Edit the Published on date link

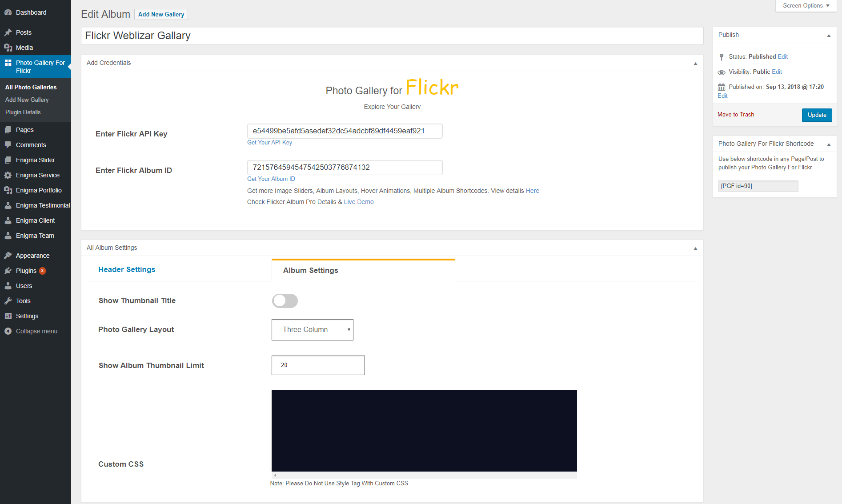[722, 96]
